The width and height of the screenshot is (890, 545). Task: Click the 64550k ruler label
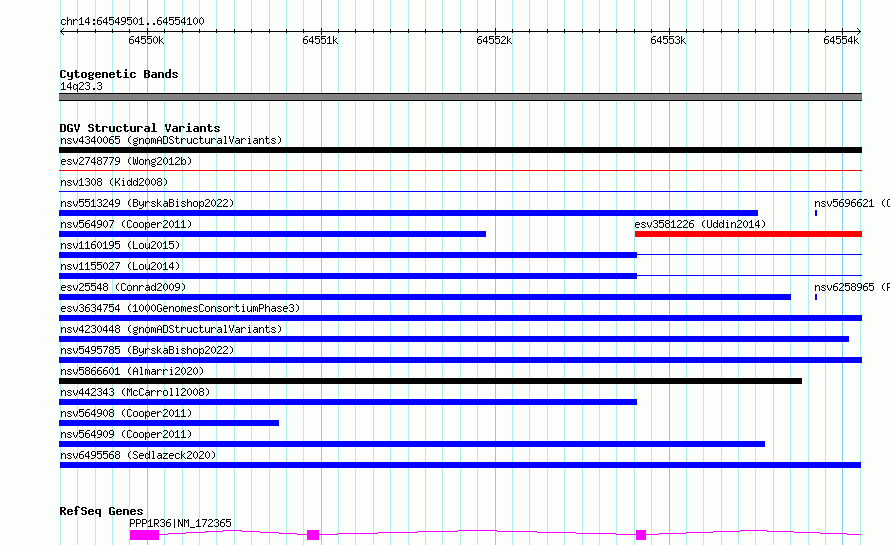[146, 40]
